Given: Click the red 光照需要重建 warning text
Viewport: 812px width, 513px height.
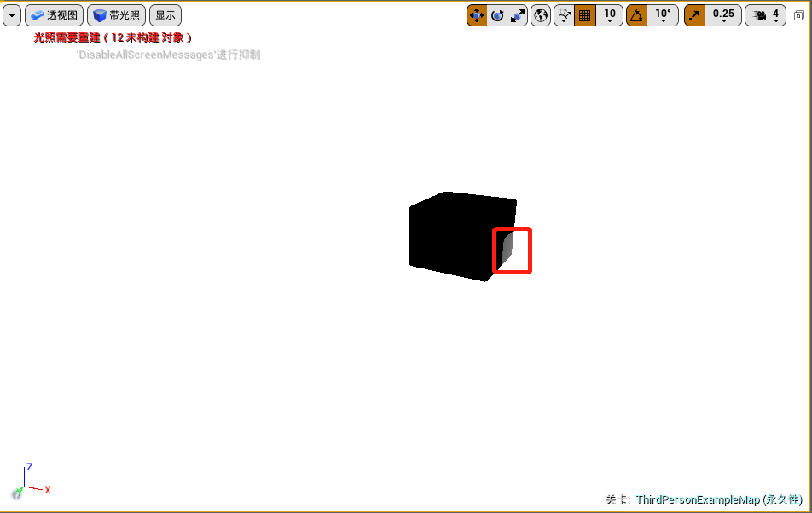Looking at the screenshot, I should [113, 37].
